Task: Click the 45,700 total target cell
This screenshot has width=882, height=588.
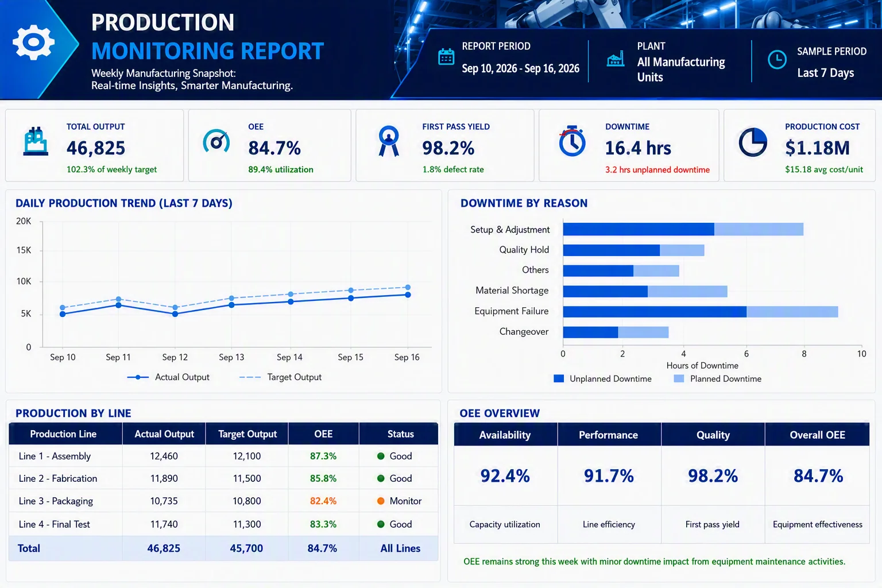Action: pos(246,548)
